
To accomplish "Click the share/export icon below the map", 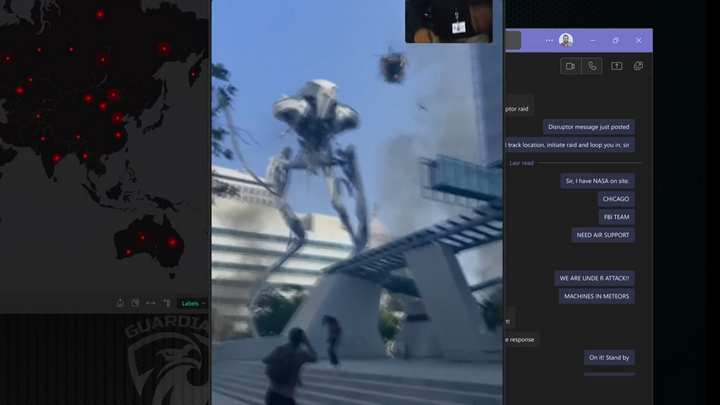I will click(120, 303).
